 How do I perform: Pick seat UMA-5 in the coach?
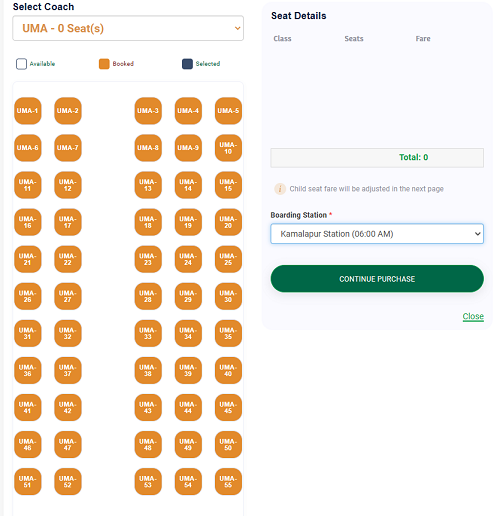[x=228, y=111]
